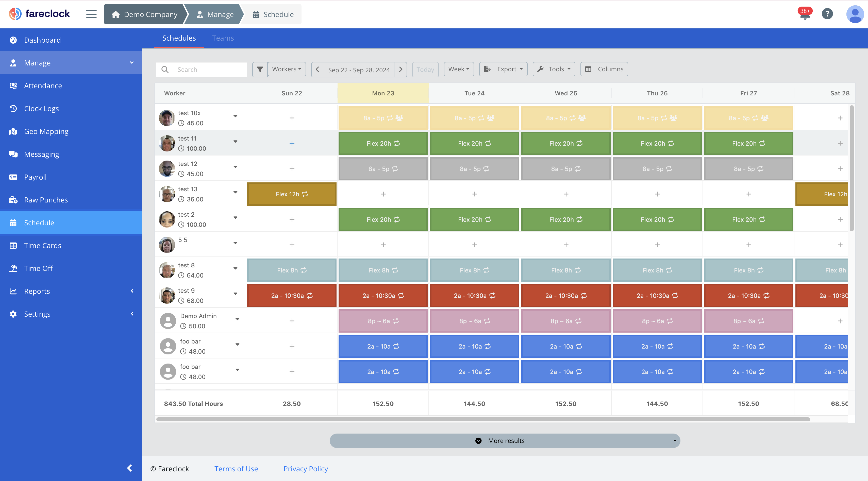Select the Clock Logs sidebar icon
This screenshot has width=868, height=481.
pos(13,108)
